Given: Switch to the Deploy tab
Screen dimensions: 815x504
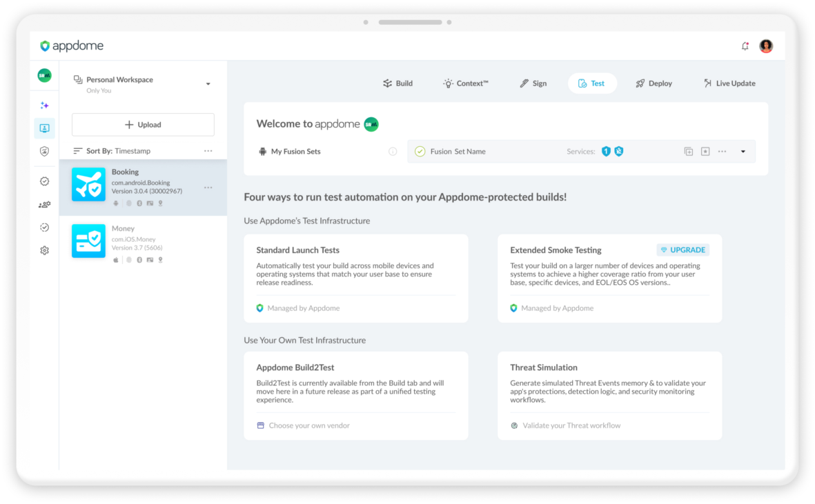Looking at the screenshot, I should point(654,83).
